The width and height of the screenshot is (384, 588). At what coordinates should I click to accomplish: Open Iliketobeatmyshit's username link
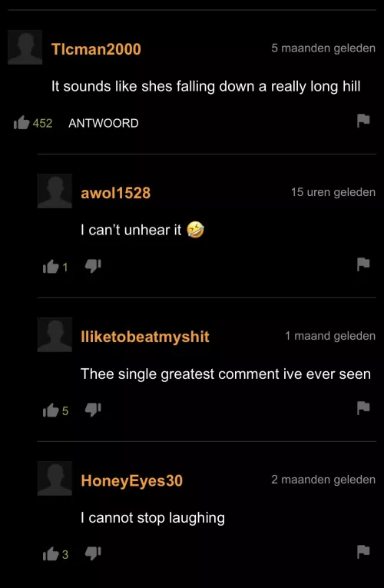[x=145, y=337]
